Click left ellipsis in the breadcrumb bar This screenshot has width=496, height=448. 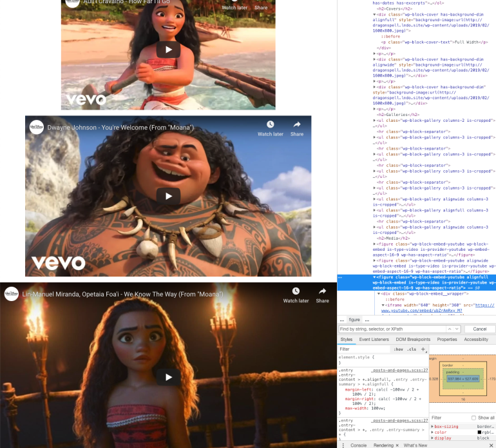click(341, 320)
